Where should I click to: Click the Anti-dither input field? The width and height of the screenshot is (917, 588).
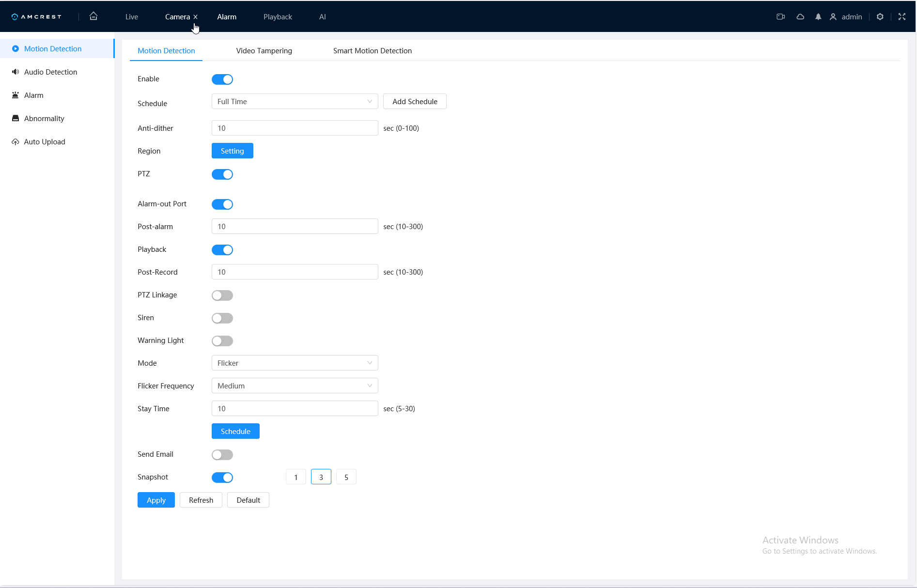click(x=295, y=128)
